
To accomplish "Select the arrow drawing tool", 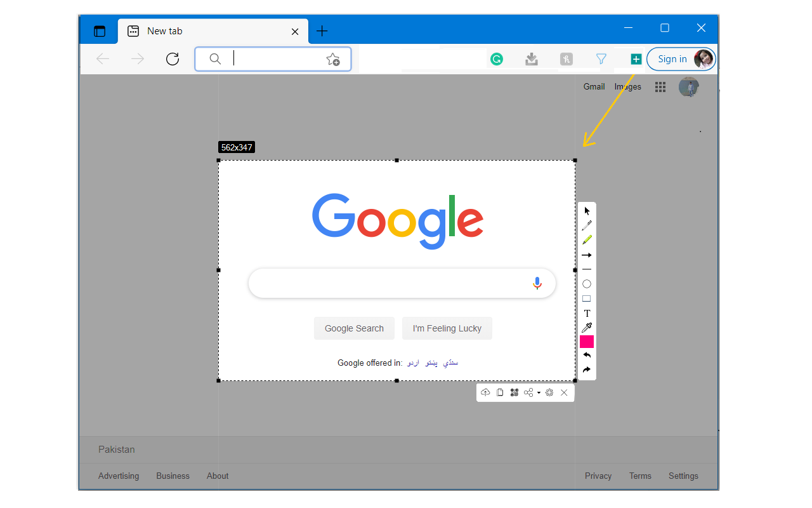I will point(587,255).
